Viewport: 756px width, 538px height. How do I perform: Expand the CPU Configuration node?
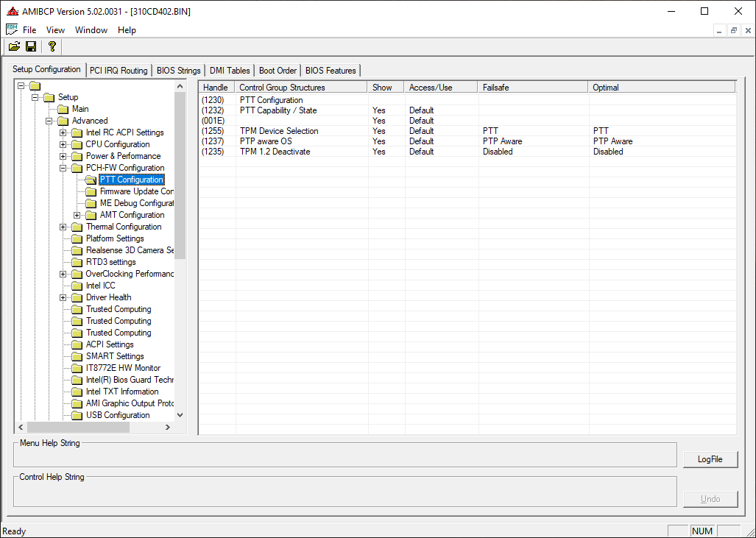coord(63,145)
